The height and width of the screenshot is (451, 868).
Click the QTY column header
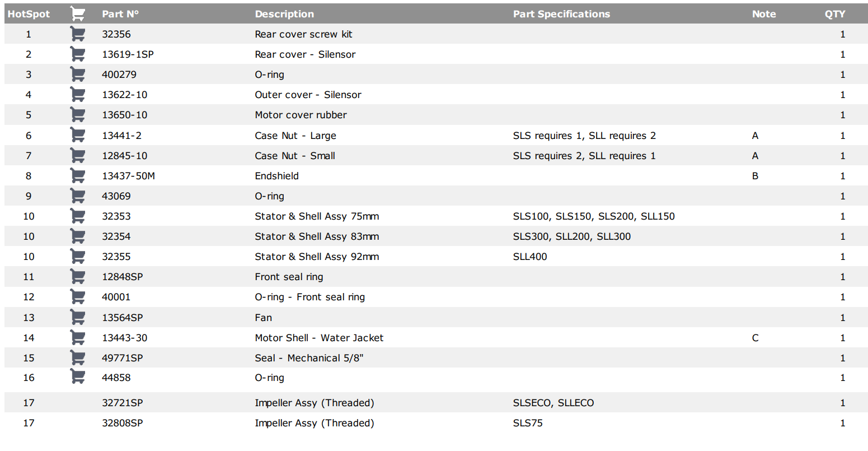(x=835, y=14)
